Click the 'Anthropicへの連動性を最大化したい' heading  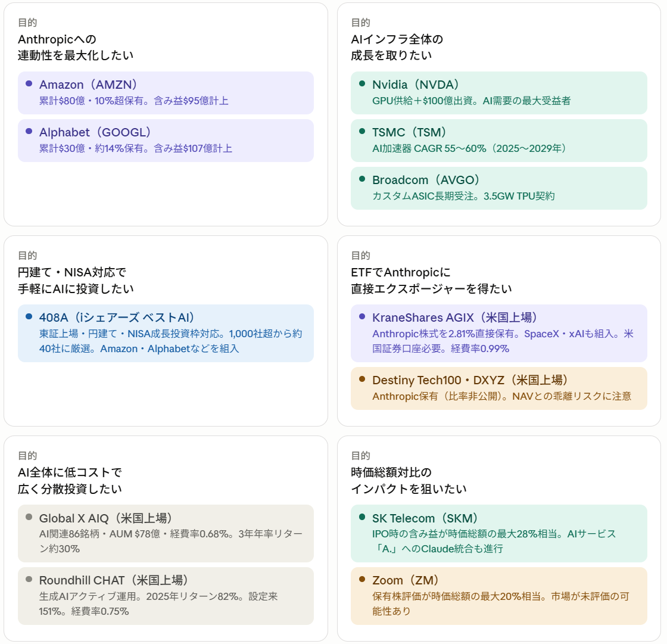[x=76, y=47]
